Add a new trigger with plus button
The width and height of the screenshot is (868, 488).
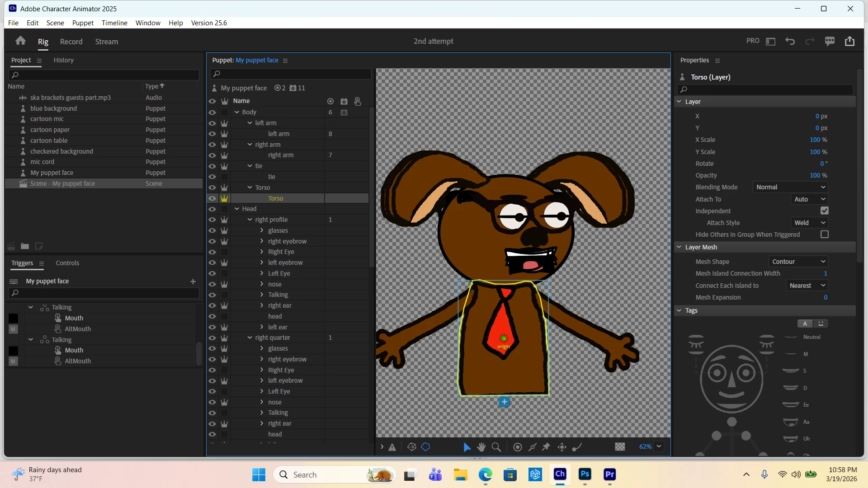click(193, 281)
